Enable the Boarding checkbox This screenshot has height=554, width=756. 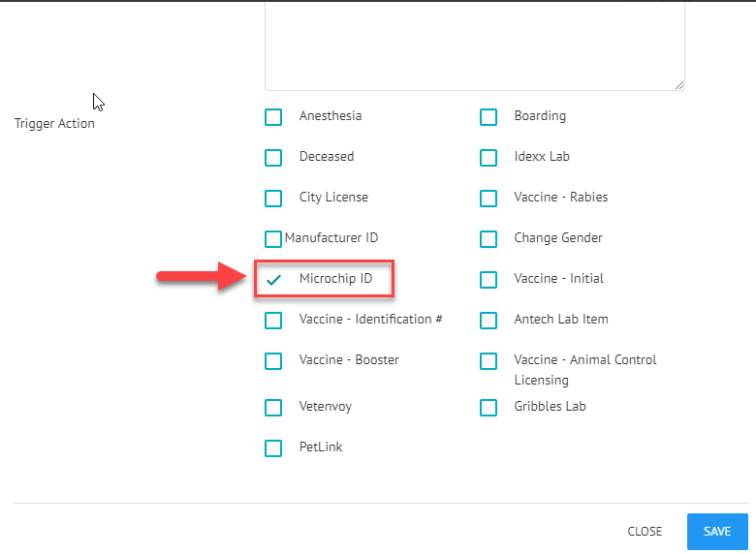tap(488, 116)
